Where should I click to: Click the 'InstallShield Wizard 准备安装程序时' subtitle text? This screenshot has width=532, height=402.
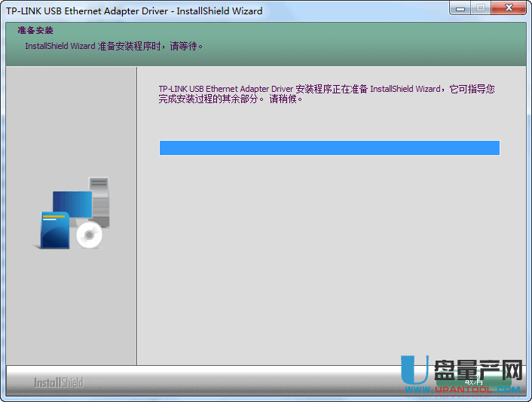coord(114,46)
